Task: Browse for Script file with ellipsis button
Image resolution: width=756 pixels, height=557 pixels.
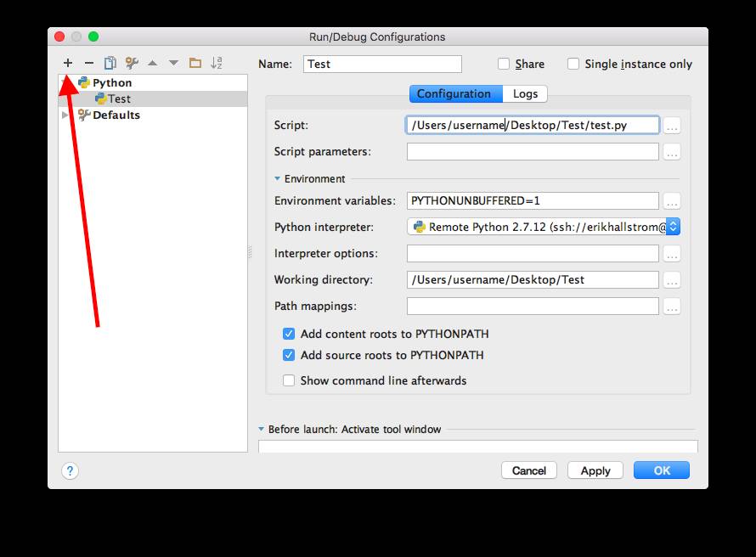Action: [672, 126]
